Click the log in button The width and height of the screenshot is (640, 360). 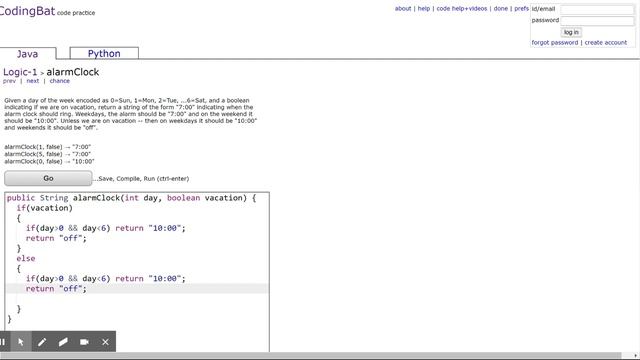[571, 32]
